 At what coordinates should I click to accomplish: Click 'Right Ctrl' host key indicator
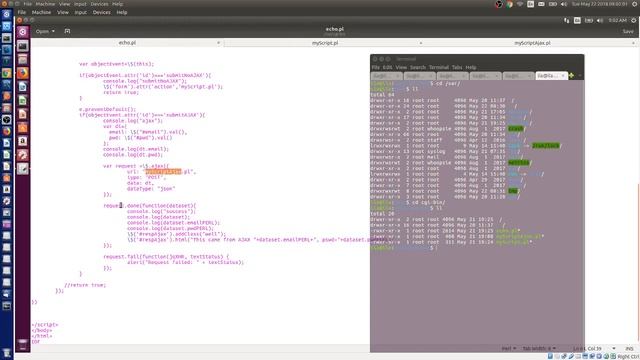tap(629, 357)
